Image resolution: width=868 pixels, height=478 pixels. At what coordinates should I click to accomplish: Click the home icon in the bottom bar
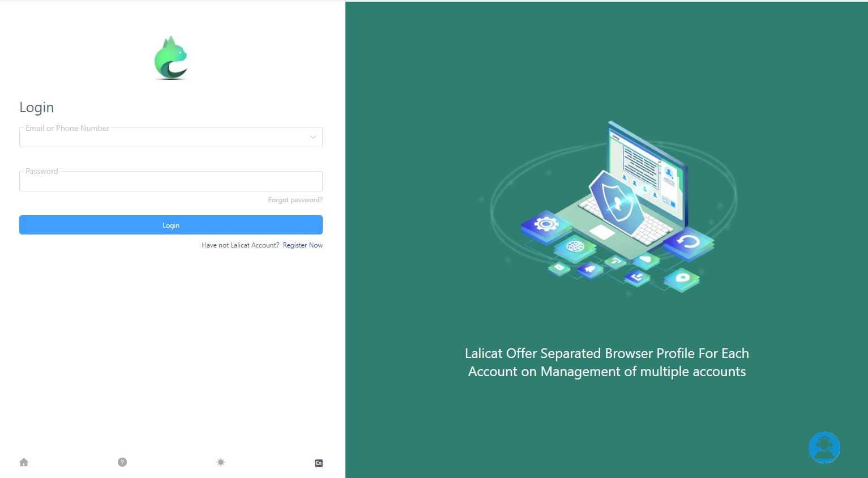point(23,462)
